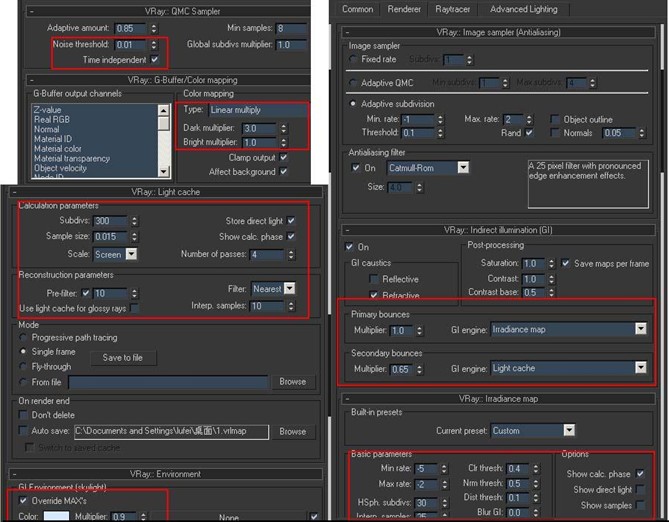Toggle Affect background checkbox
This screenshot has width=669, height=522.
pyautogui.click(x=283, y=172)
